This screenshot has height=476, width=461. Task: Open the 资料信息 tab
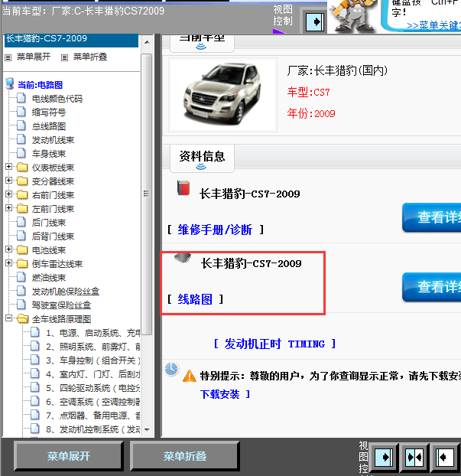click(202, 158)
